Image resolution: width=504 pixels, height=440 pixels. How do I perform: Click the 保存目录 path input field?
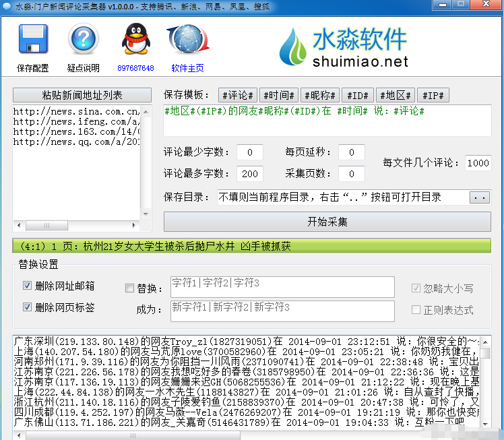coord(341,197)
